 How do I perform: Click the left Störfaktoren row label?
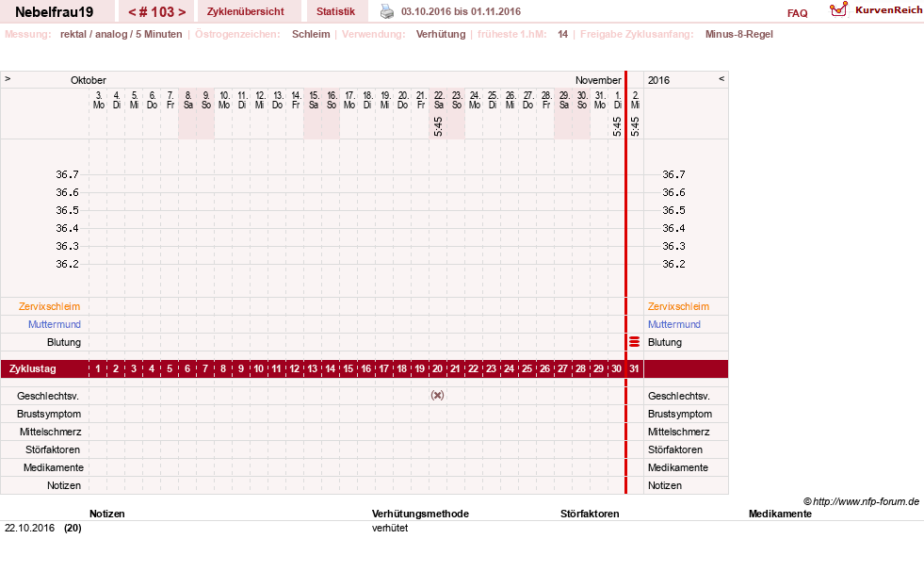53,449
